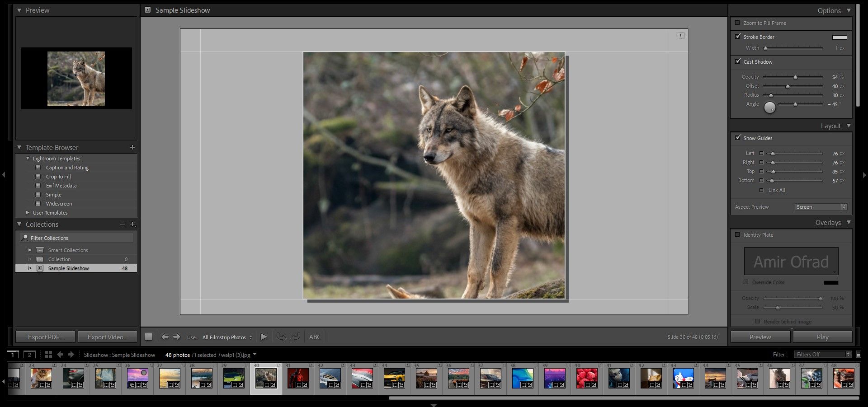Toggle Left guide link square

761,153
